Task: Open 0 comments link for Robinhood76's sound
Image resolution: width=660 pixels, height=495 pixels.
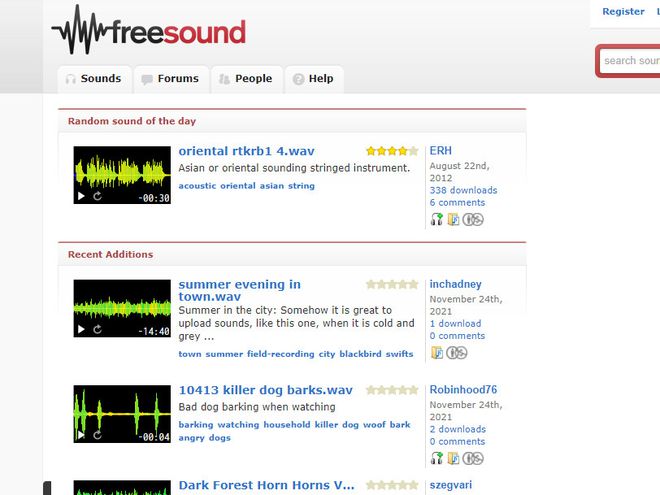Action: pyautogui.click(x=457, y=442)
